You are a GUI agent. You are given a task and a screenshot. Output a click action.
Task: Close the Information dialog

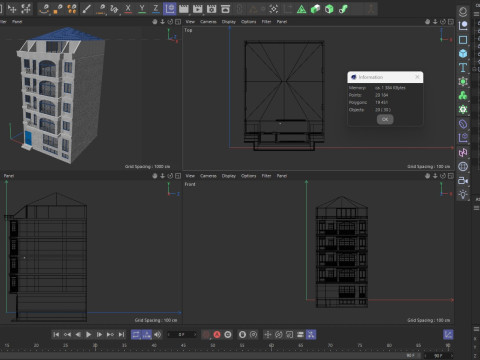pos(417,77)
